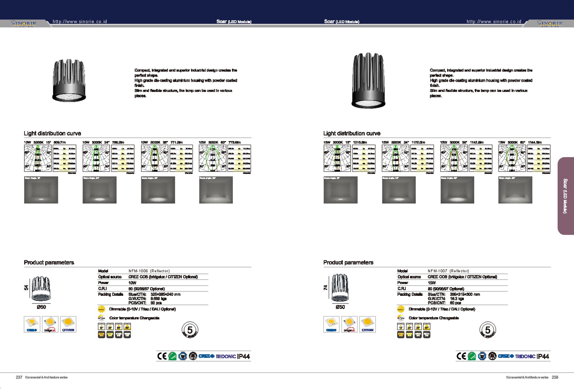This screenshot has width=574, height=392.
Task: Click the left Soar (LED Module) header title
Action: point(234,22)
